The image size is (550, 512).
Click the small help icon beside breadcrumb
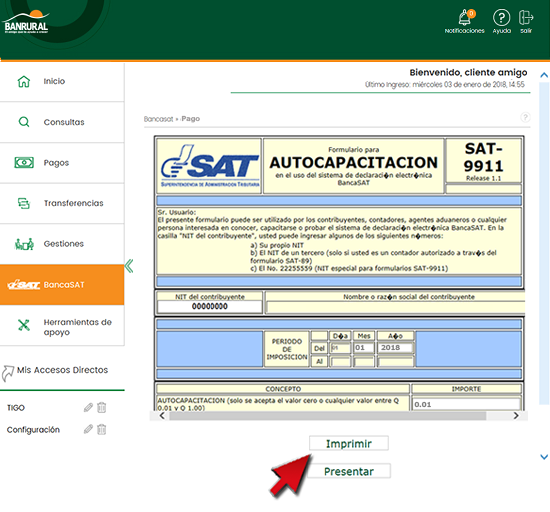(x=525, y=117)
